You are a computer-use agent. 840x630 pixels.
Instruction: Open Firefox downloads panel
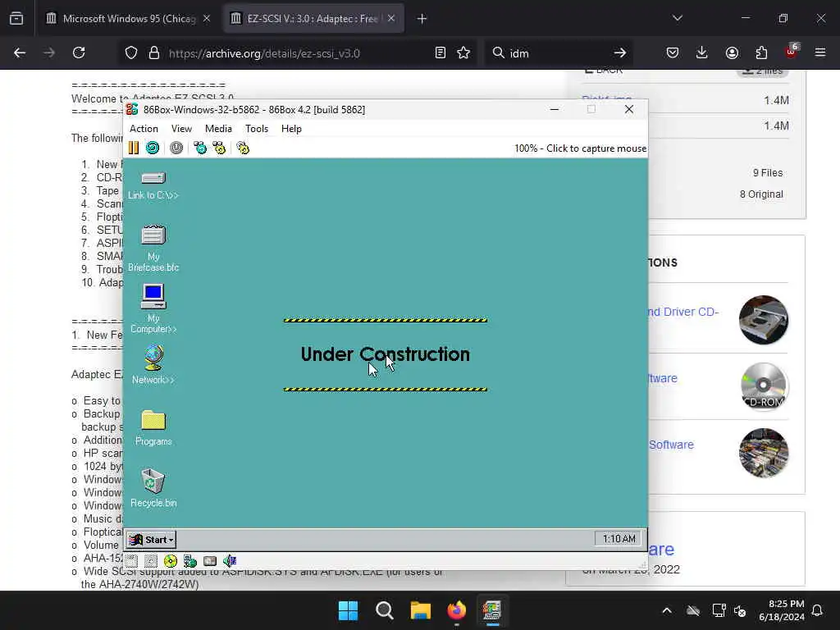tap(702, 53)
